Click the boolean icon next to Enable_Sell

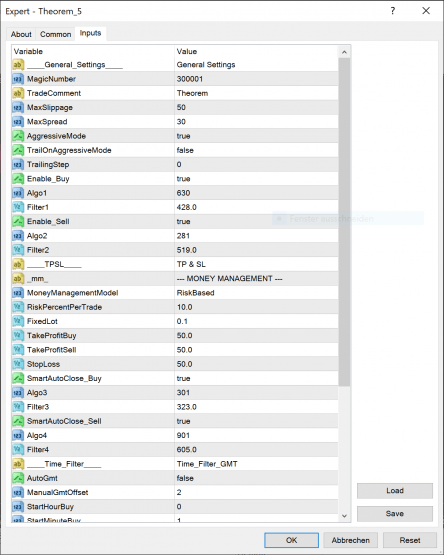click(x=18, y=222)
